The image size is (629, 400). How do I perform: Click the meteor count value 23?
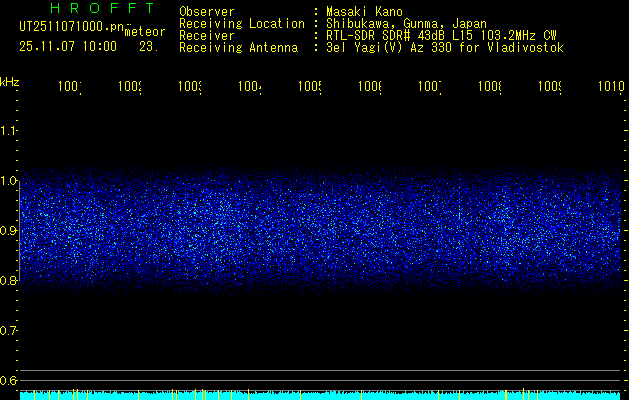click(148, 46)
